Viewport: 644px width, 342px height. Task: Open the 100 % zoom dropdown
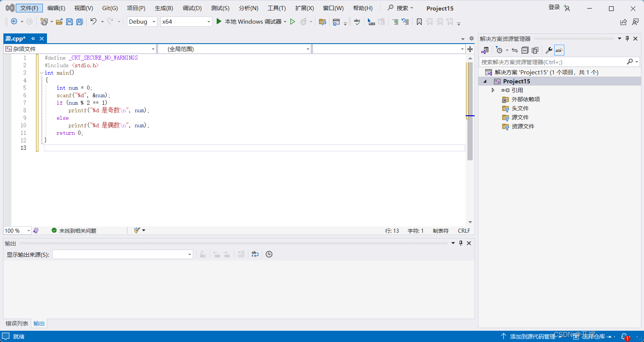[x=17, y=231]
